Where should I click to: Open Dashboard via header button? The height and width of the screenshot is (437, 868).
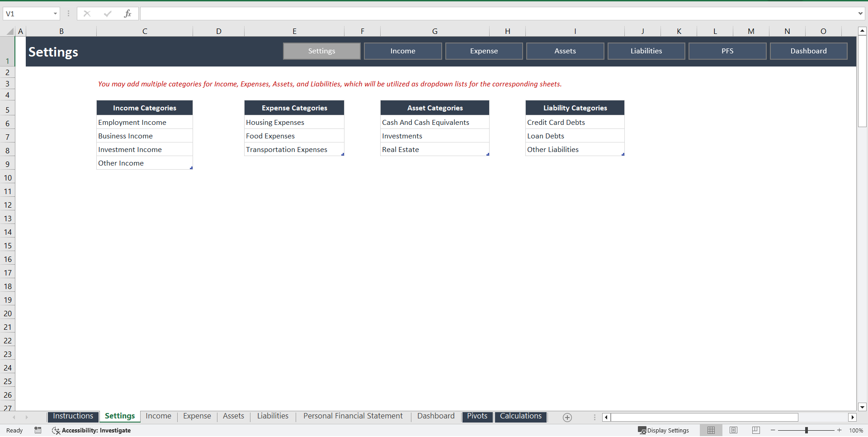tap(808, 51)
